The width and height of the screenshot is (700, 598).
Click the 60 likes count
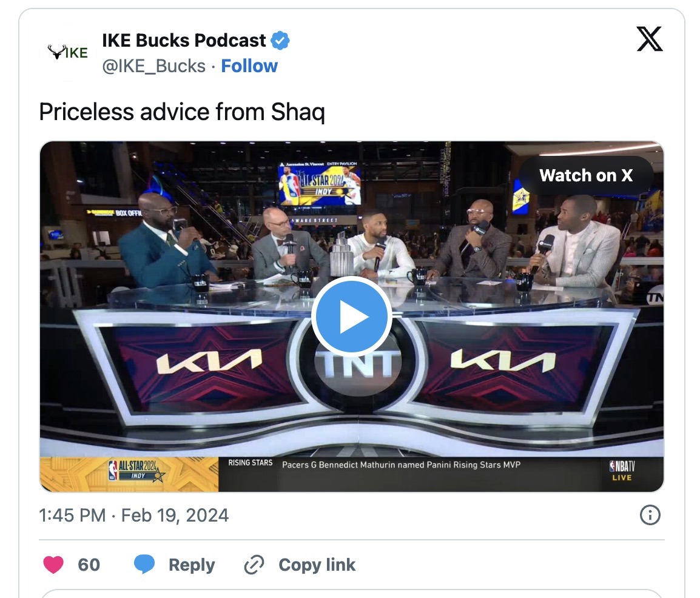coord(89,565)
